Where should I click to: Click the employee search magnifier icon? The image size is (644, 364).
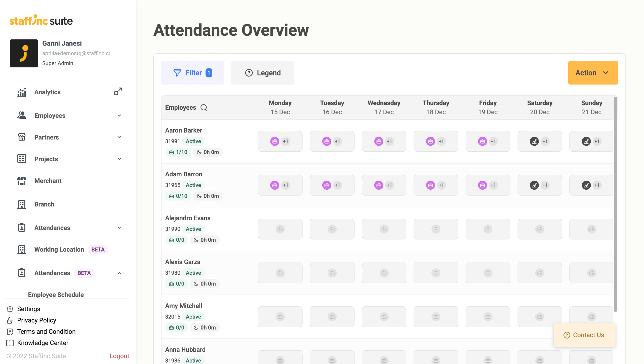[x=204, y=108]
